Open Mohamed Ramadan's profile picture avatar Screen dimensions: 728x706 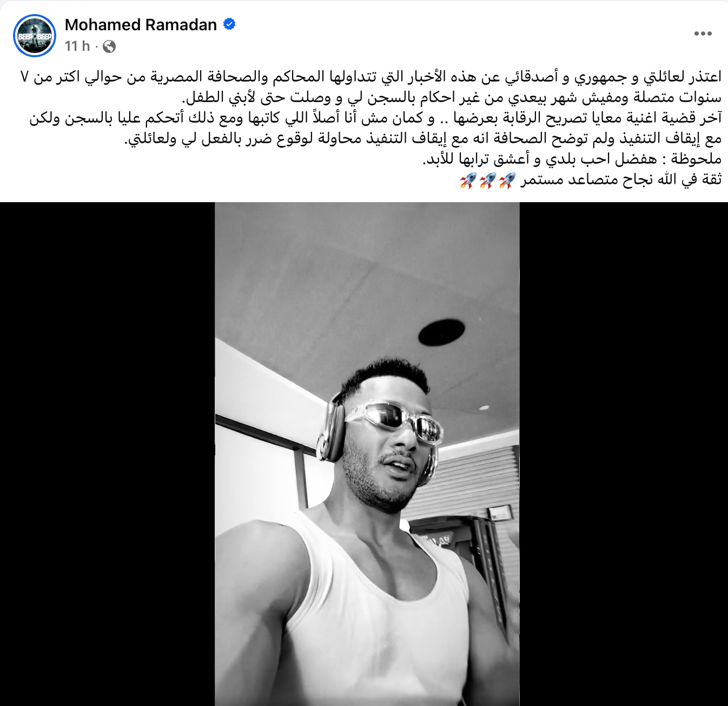click(x=35, y=36)
